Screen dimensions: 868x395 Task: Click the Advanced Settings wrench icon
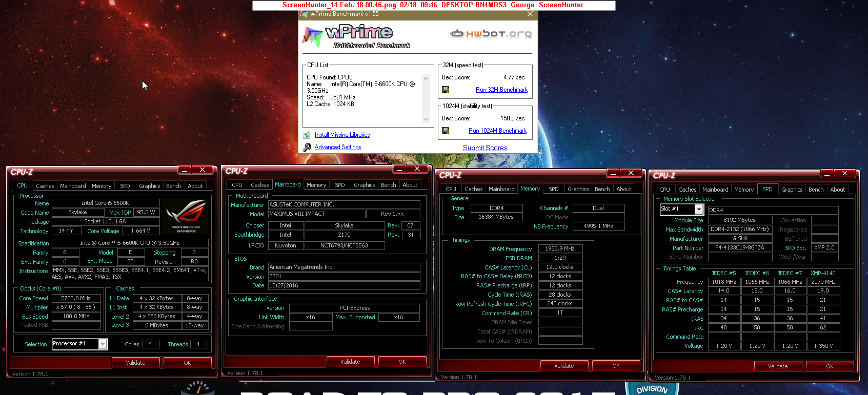coord(307,147)
